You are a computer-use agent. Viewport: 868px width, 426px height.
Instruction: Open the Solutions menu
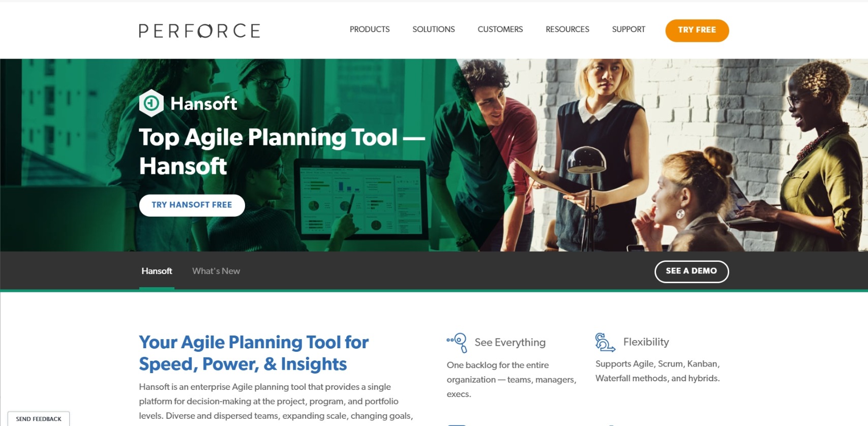[434, 29]
